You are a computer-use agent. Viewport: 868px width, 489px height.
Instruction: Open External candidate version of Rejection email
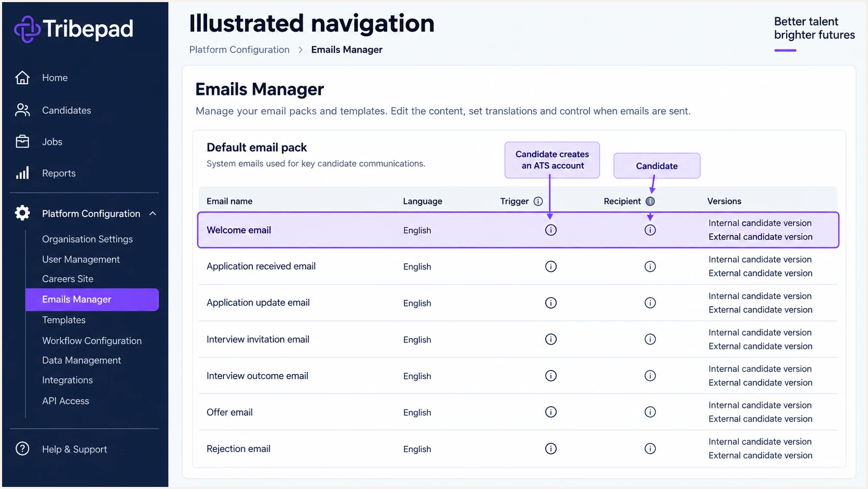(x=761, y=455)
